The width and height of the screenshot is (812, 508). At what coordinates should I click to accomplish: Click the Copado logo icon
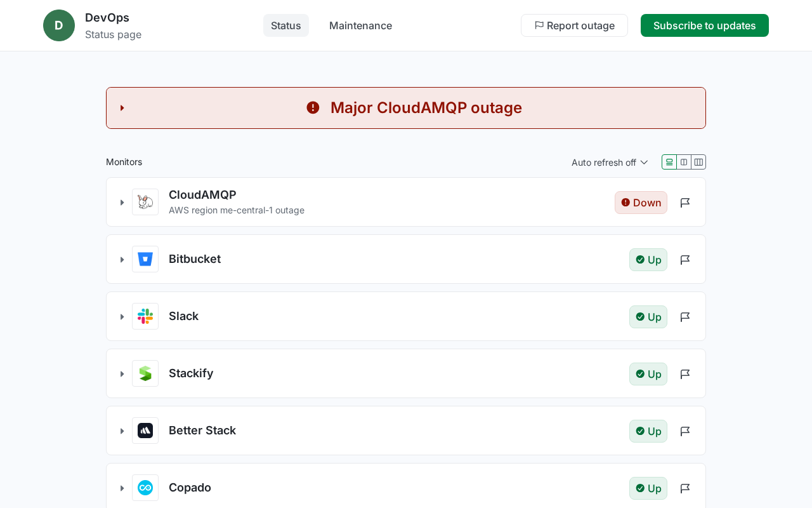click(145, 488)
